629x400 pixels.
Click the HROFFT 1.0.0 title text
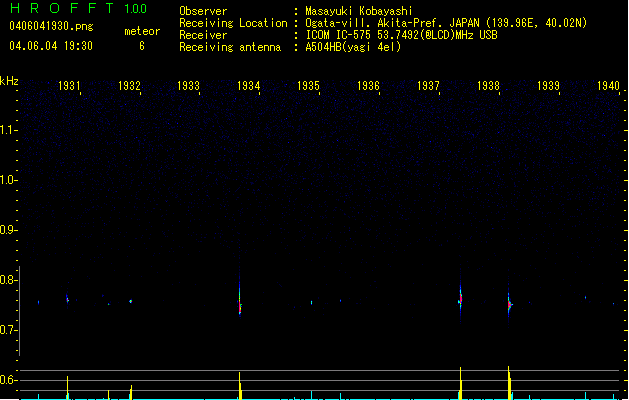[x=79, y=8]
